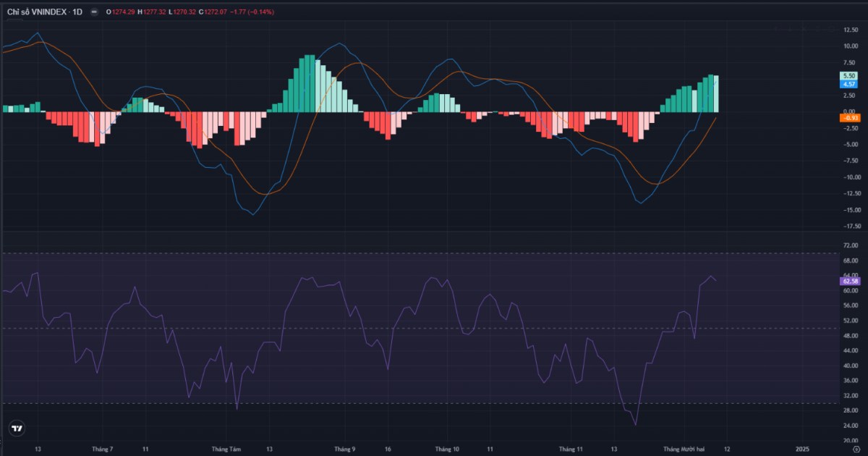Click the Tháng Mười hai date label
Screen dimensions: 868x456
[684, 449]
